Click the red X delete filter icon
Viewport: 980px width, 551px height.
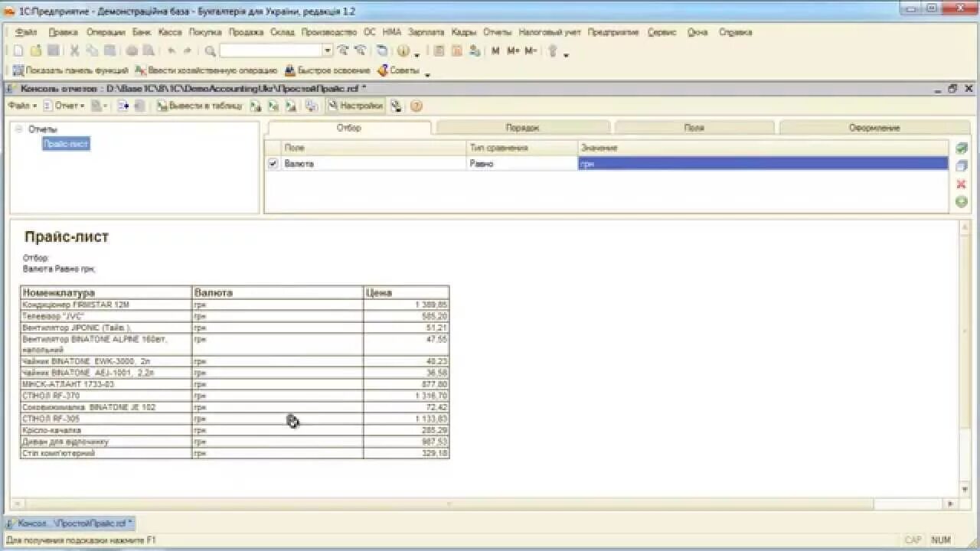[962, 184]
